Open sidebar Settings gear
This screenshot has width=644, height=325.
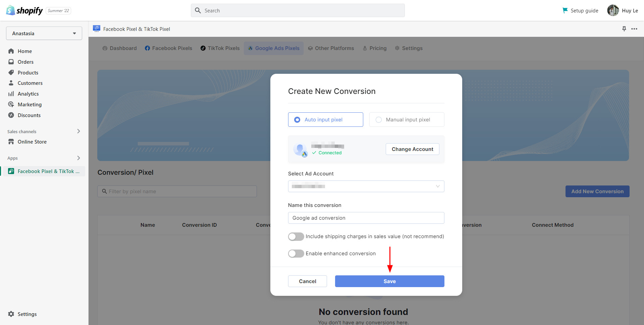click(x=11, y=314)
